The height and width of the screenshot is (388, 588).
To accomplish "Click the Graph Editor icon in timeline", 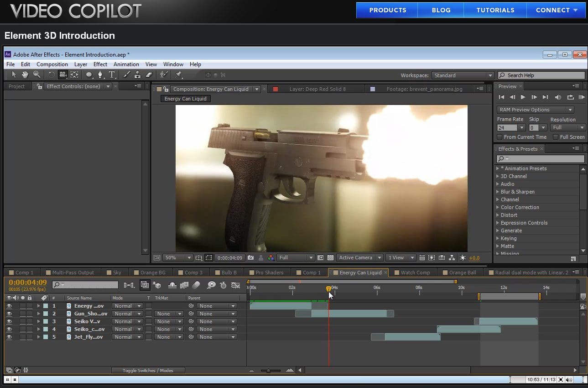I will pos(236,285).
